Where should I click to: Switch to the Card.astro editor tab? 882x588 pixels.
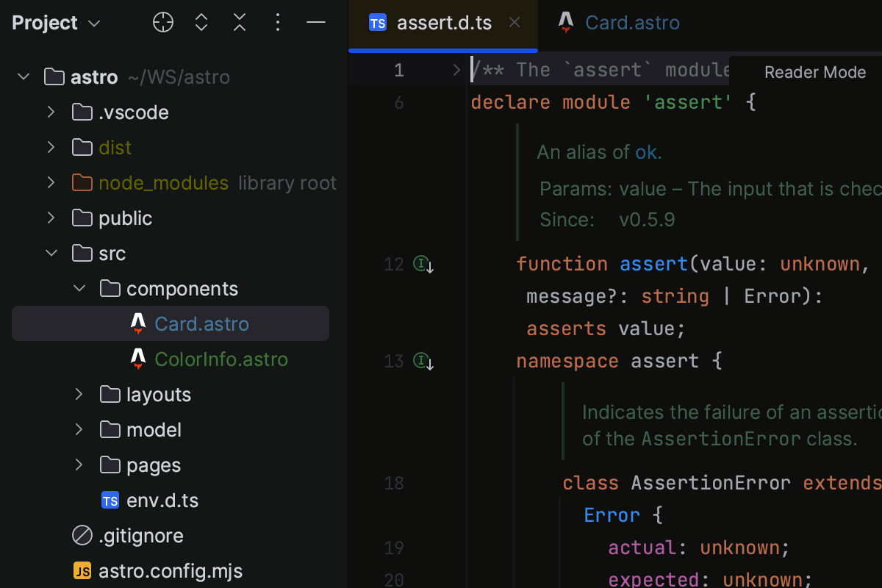pyautogui.click(x=631, y=23)
